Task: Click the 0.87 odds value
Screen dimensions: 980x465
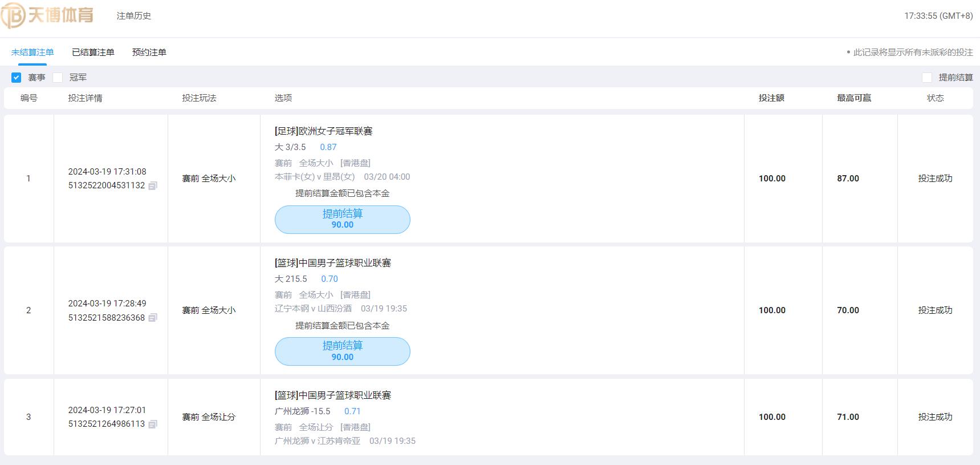Action: point(328,147)
